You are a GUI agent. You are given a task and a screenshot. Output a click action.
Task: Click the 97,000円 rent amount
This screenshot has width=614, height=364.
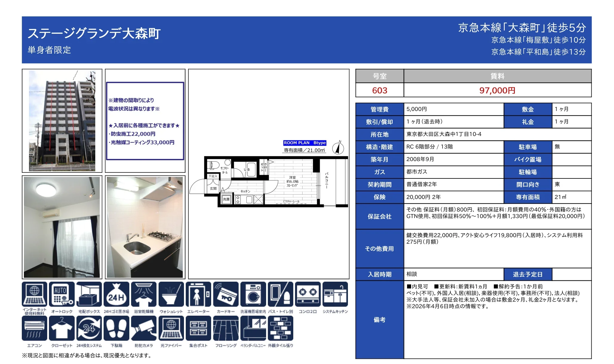point(497,90)
